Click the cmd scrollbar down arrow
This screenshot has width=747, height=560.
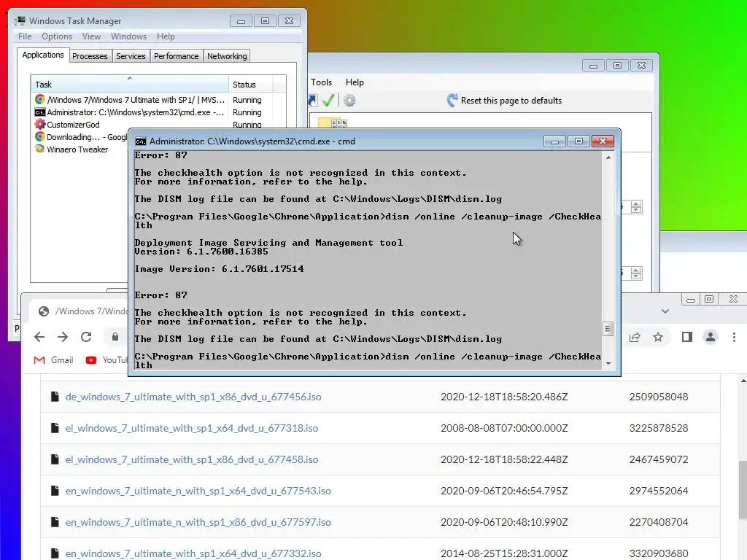click(x=608, y=364)
